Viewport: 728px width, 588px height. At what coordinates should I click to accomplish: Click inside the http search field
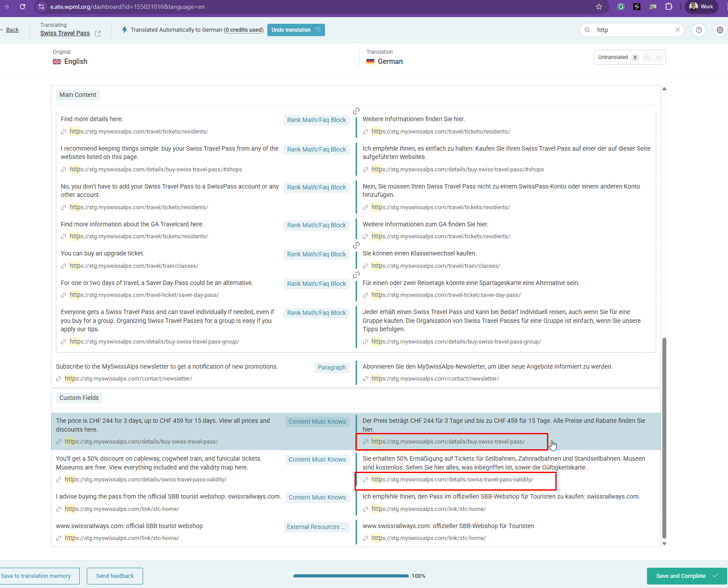pyautogui.click(x=632, y=30)
